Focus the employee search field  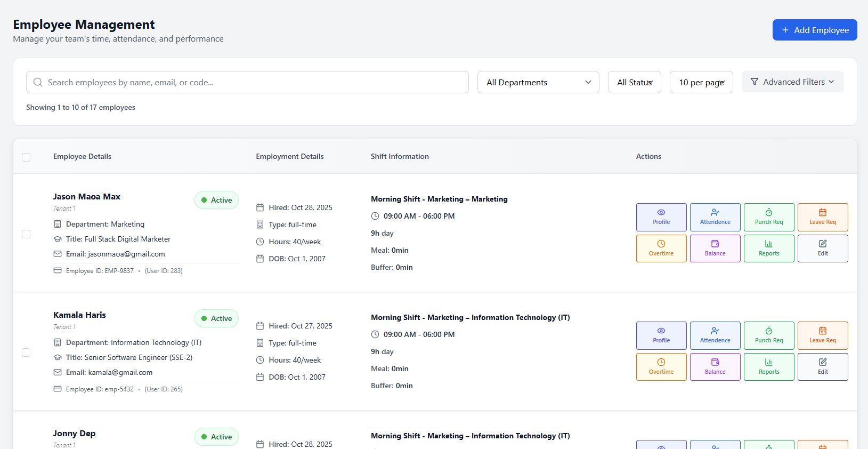[x=247, y=82]
